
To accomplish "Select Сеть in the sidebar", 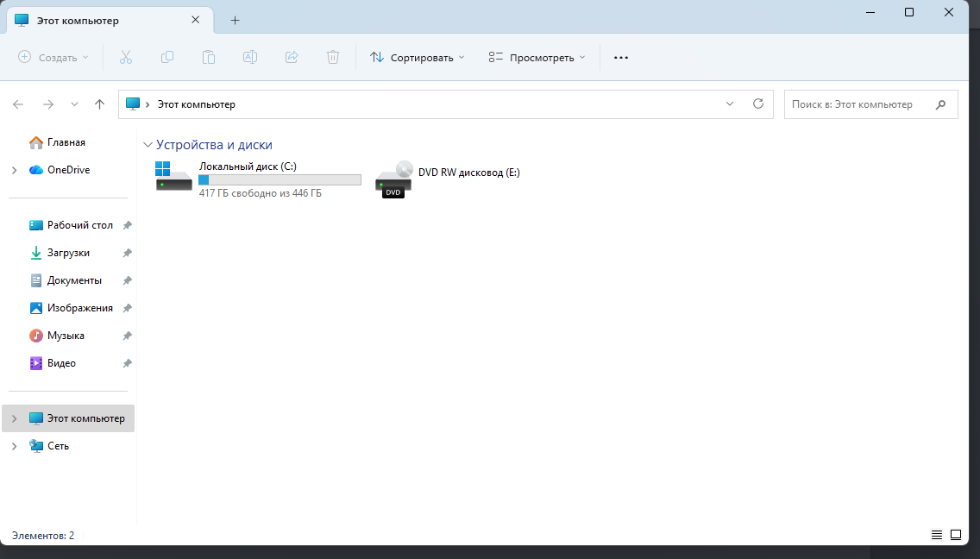I will tap(49, 446).
